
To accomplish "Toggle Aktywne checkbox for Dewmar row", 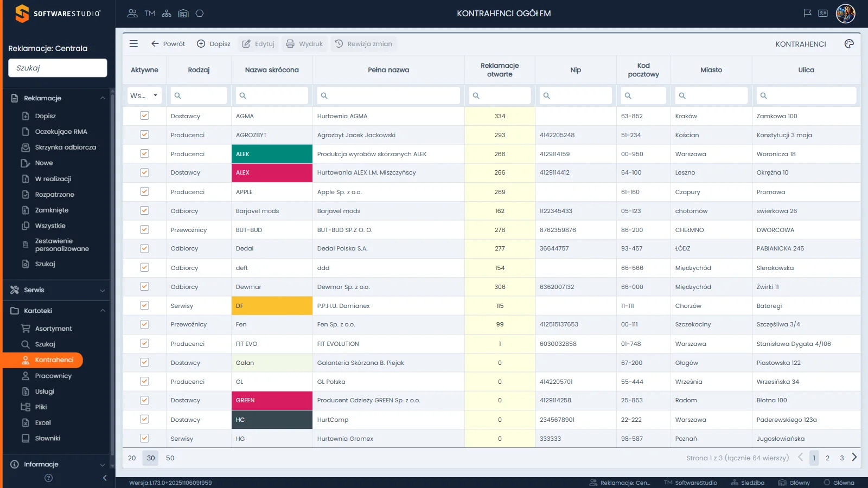I will [144, 286].
